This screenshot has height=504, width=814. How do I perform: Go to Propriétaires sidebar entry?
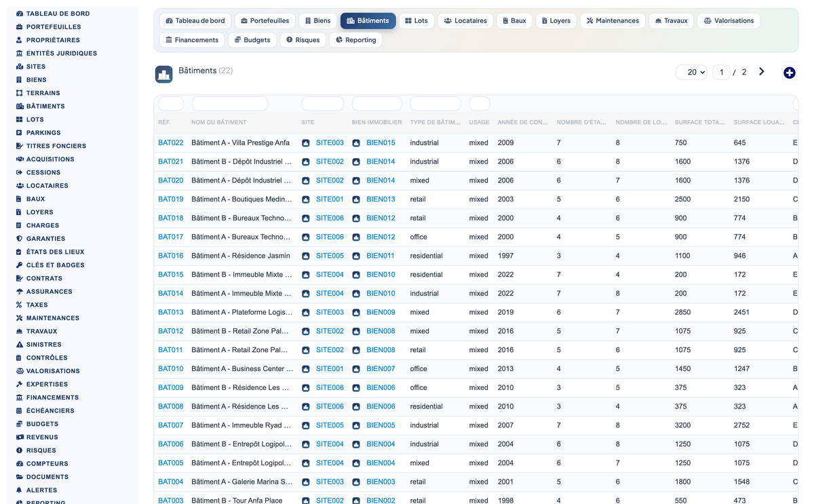tap(53, 40)
